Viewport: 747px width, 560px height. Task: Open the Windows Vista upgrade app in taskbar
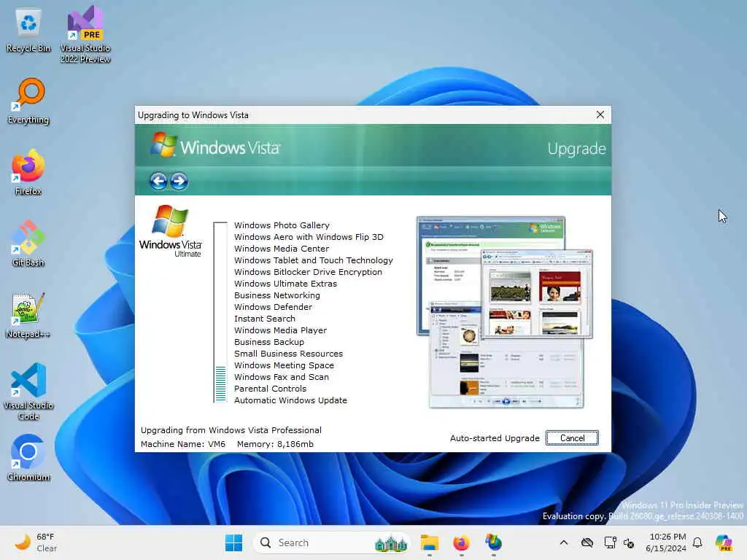tap(494, 542)
